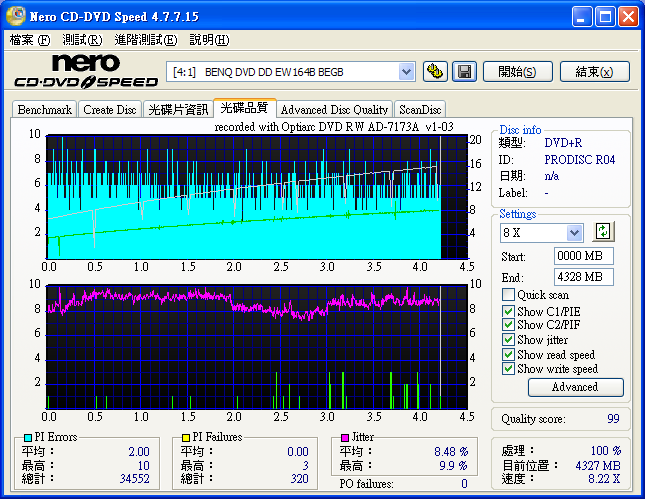Click the Start position field 0000 MB

[583, 256]
